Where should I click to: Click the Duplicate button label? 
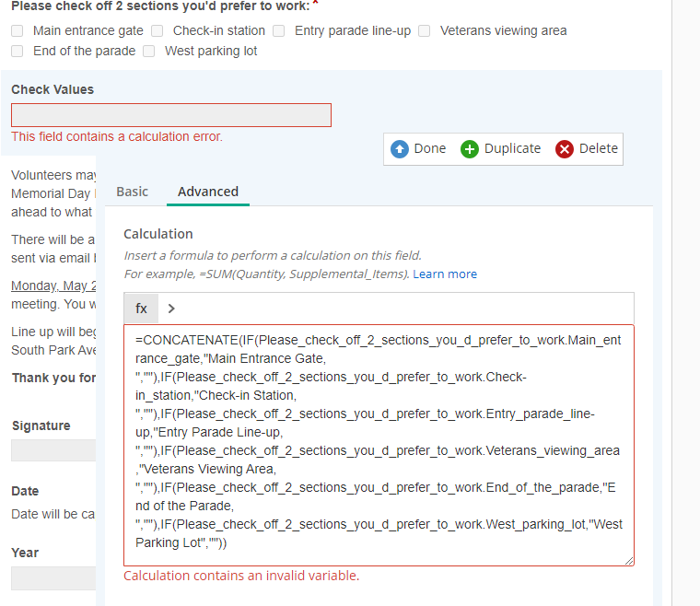pyautogui.click(x=512, y=149)
